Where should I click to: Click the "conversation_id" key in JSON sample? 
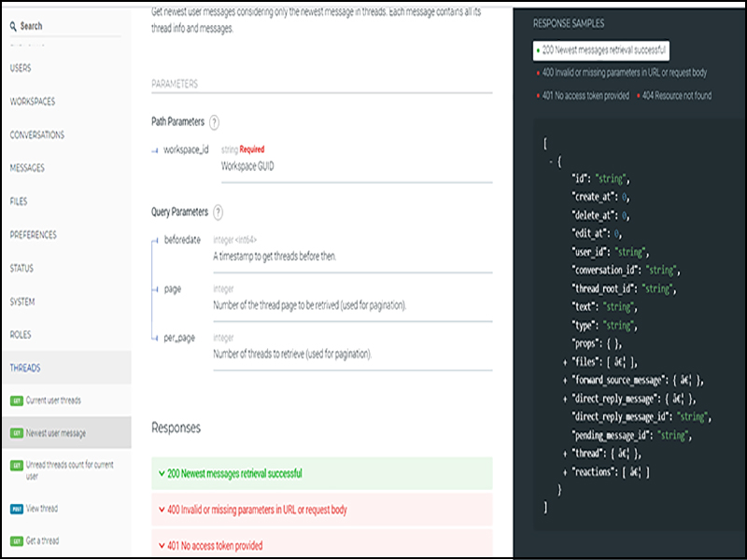tap(605, 271)
